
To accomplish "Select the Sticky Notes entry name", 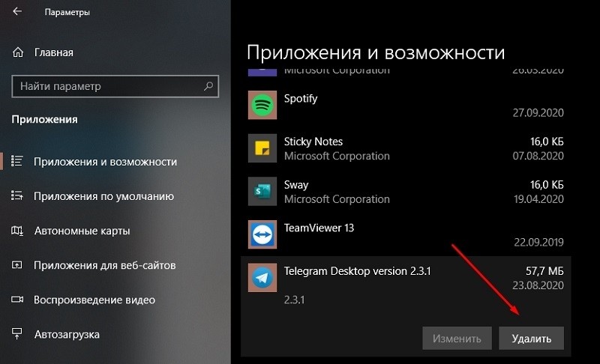I will pos(313,142).
